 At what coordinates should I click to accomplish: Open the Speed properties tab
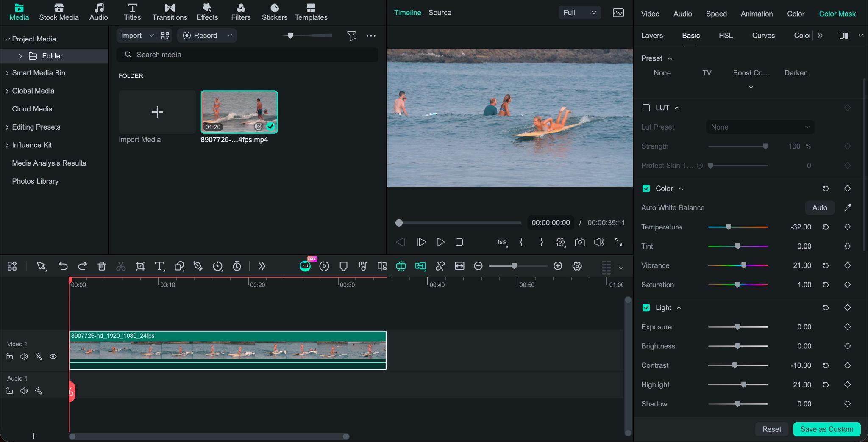[716, 14]
